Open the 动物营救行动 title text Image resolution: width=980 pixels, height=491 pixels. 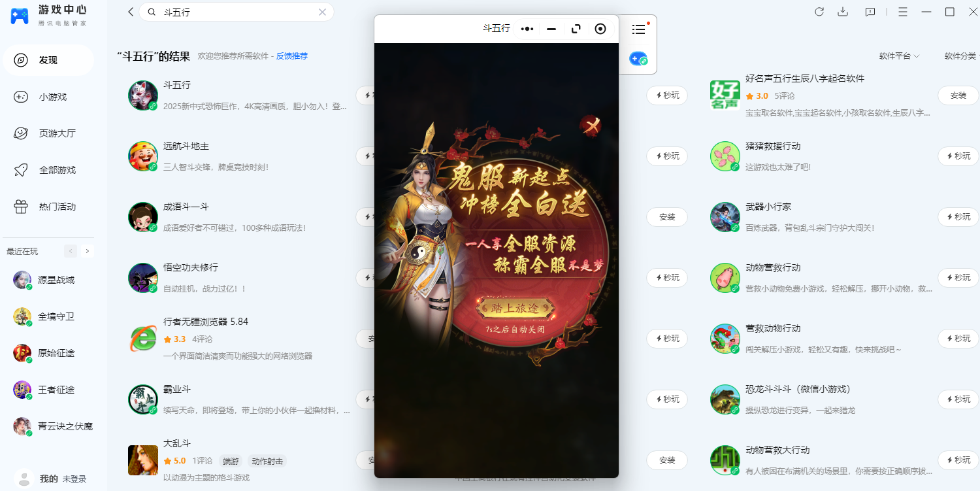[x=773, y=267]
